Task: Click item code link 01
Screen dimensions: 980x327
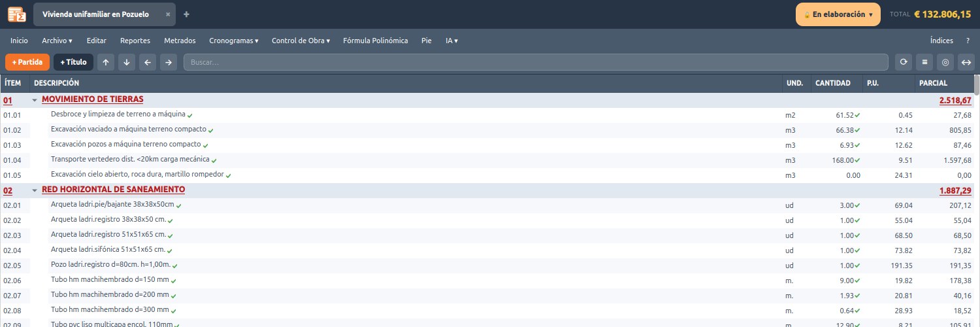Action: [8, 100]
